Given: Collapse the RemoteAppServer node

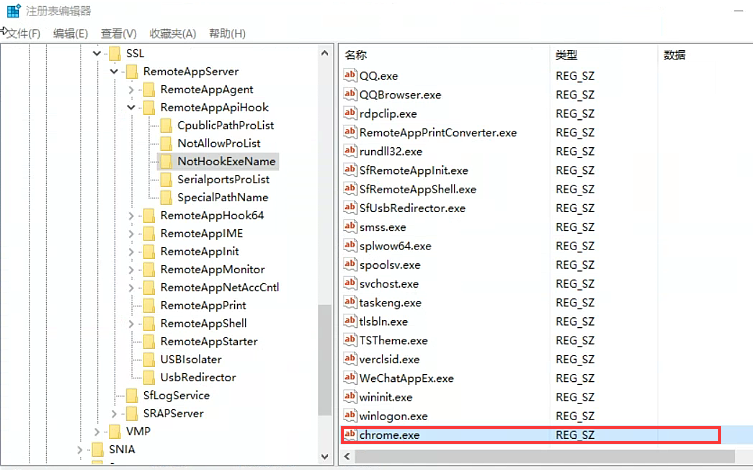Looking at the screenshot, I should [114, 72].
